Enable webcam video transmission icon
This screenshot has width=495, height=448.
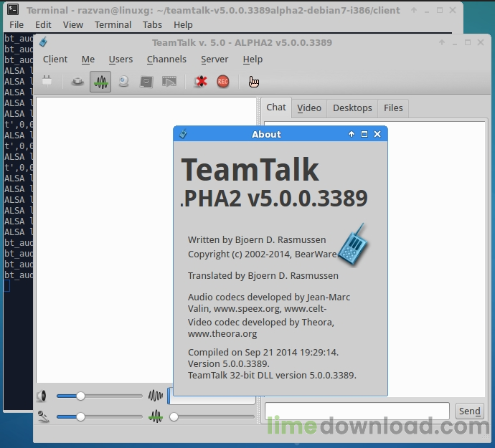click(x=123, y=82)
